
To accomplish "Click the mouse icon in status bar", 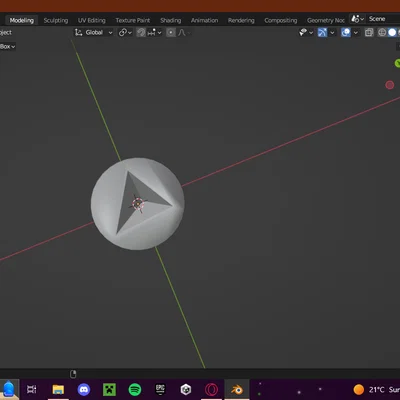I will point(73,374).
